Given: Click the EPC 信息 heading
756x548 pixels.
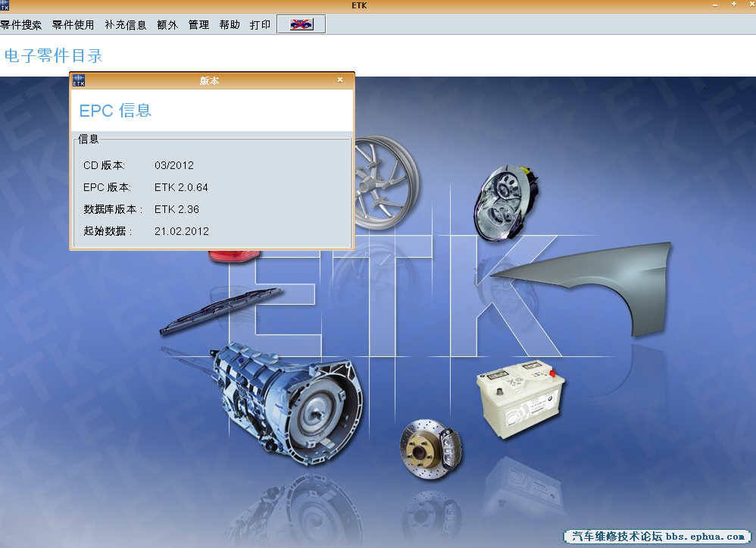Looking at the screenshot, I should click(115, 111).
